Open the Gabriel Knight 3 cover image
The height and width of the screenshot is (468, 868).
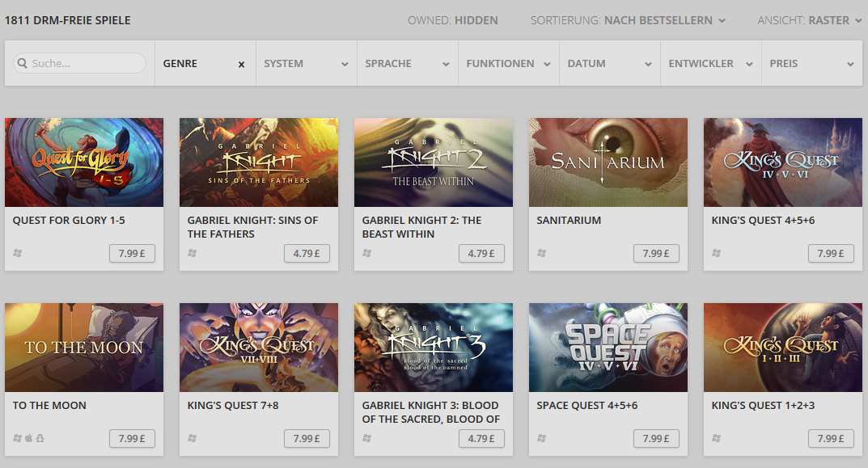click(434, 348)
